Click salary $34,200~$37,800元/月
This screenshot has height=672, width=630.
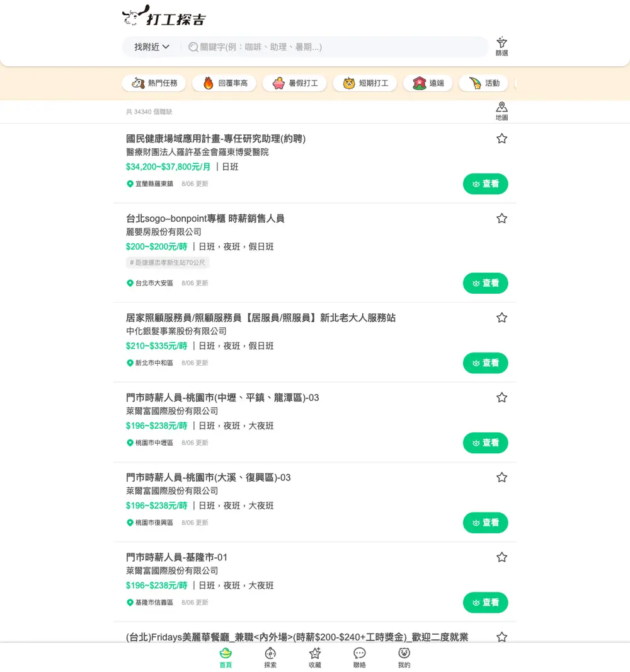click(168, 166)
